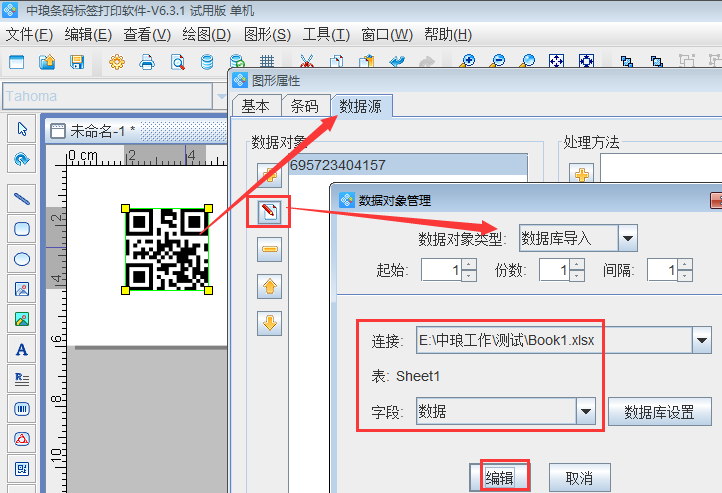Click the edit data object pencil icon
This screenshot has height=493, width=722.
point(269,212)
